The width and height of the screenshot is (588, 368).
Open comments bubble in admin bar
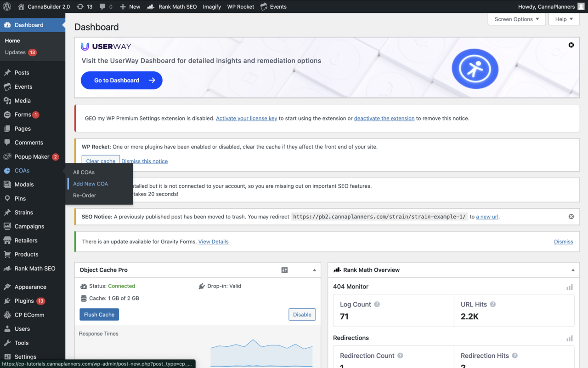pyautogui.click(x=106, y=6)
